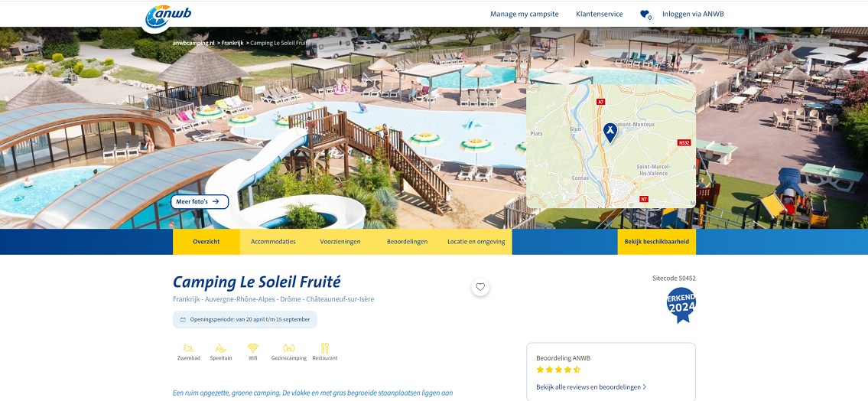Expand Bekijk alle reviews en beoordelingen
This screenshot has height=401, width=868.
click(591, 387)
